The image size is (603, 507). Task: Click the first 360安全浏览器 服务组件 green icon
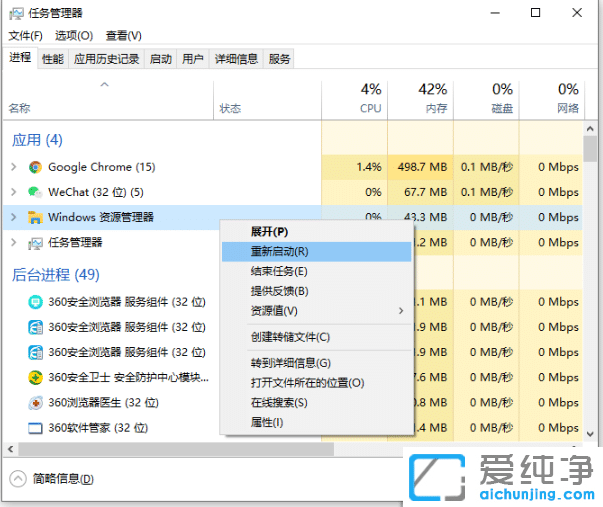click(35, 302)
